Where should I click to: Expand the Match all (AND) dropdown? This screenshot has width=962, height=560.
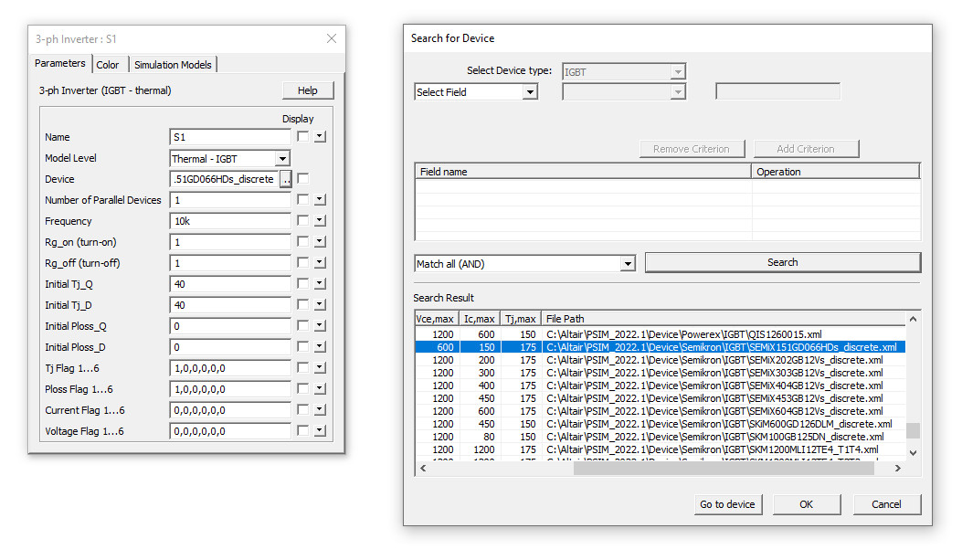(627, 264)
